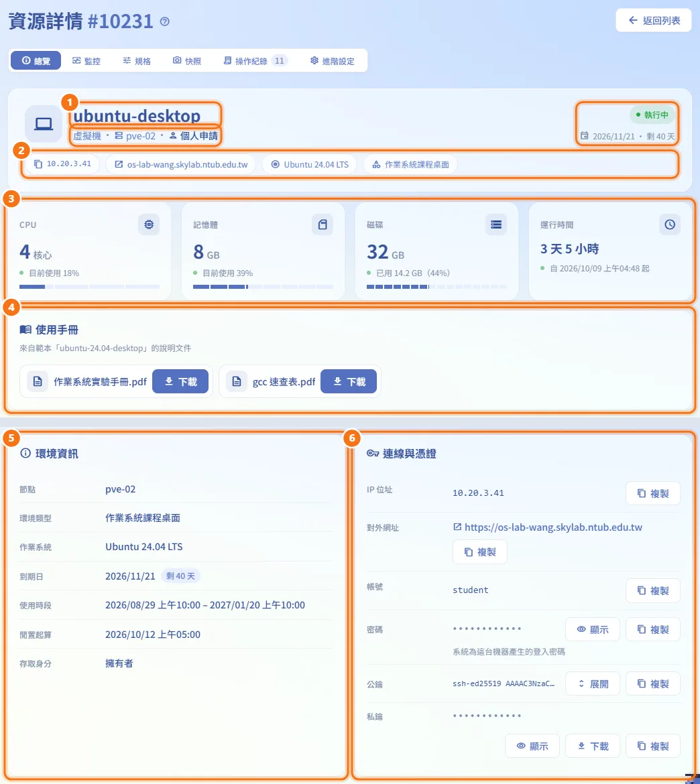Download gcc 速查表.pdf
The width and height of the screenshot is (700, 784).
[349, 381]
